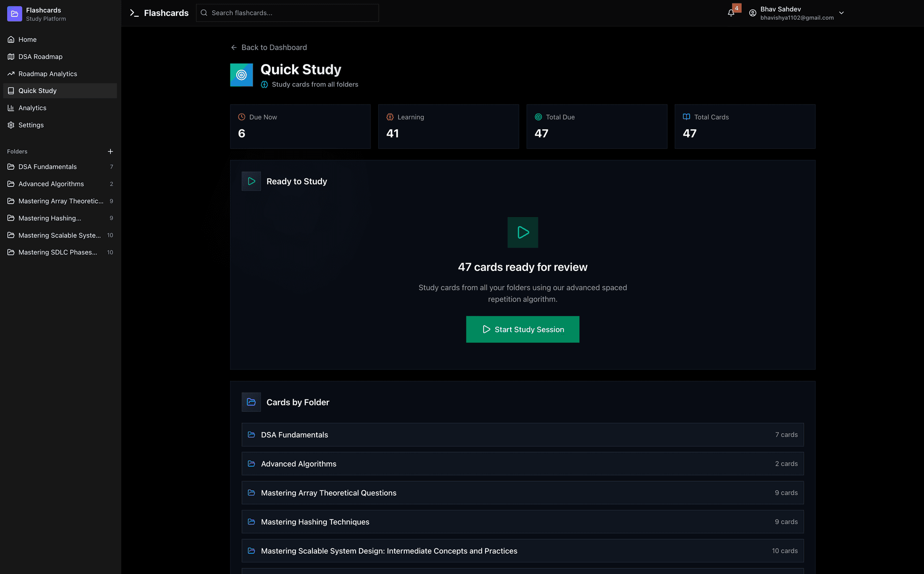Open DSA Roadmap in sidebar
The height and width of the screenshot is (574, 924).
pyautogui.click(x=40, y=57)
